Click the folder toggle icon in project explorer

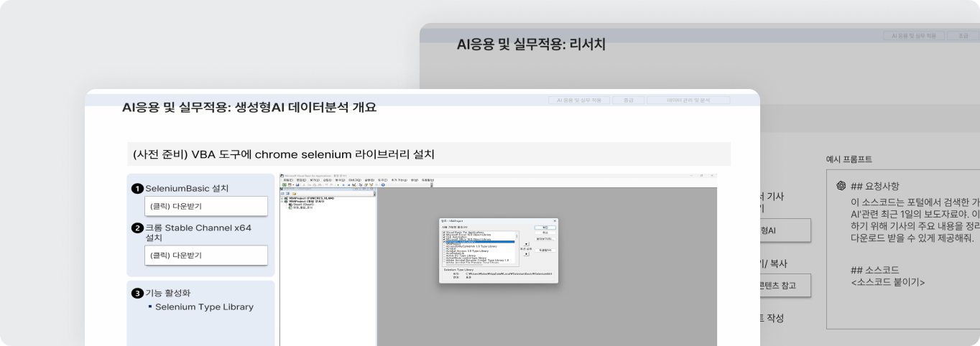tap(295, 193)
